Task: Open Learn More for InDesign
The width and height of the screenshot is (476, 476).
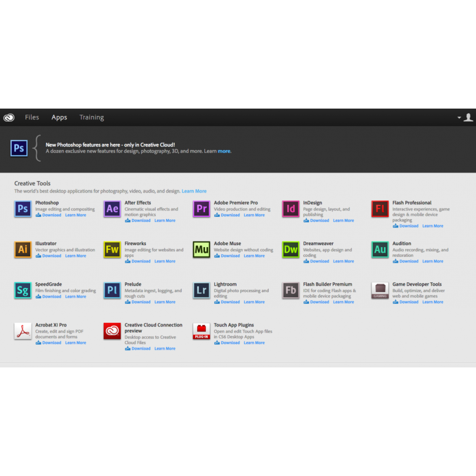Action: pyautogui.click(x=343, y=221)
